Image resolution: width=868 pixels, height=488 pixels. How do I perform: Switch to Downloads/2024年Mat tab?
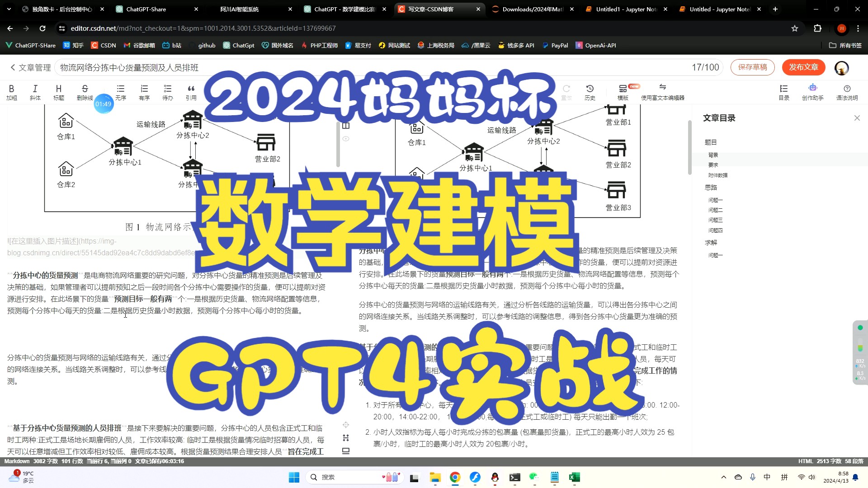coord(533,9)
